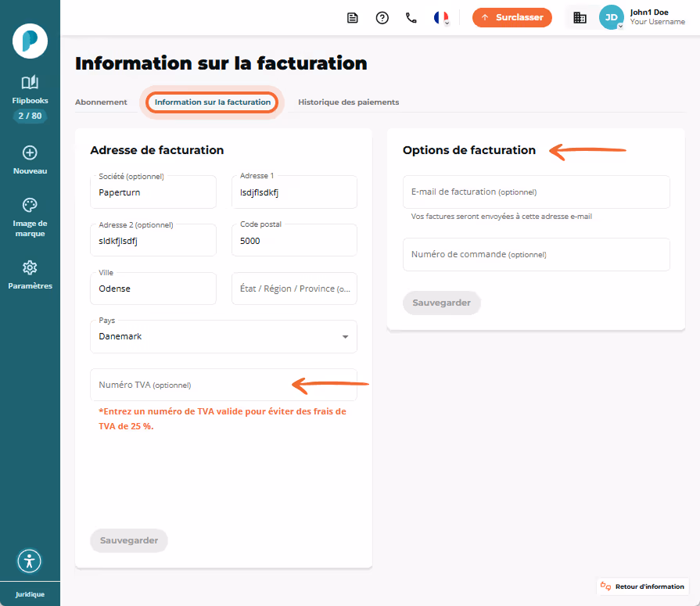This screenshot has height=606, width=700.
Task: Open Image de marque palette icon
Action: coord(30,206)
